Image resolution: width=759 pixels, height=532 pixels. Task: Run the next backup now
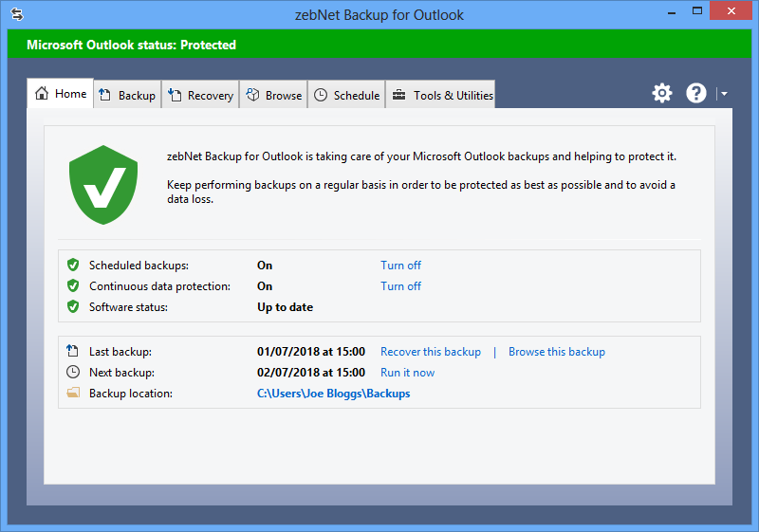(x=408, y=373)
